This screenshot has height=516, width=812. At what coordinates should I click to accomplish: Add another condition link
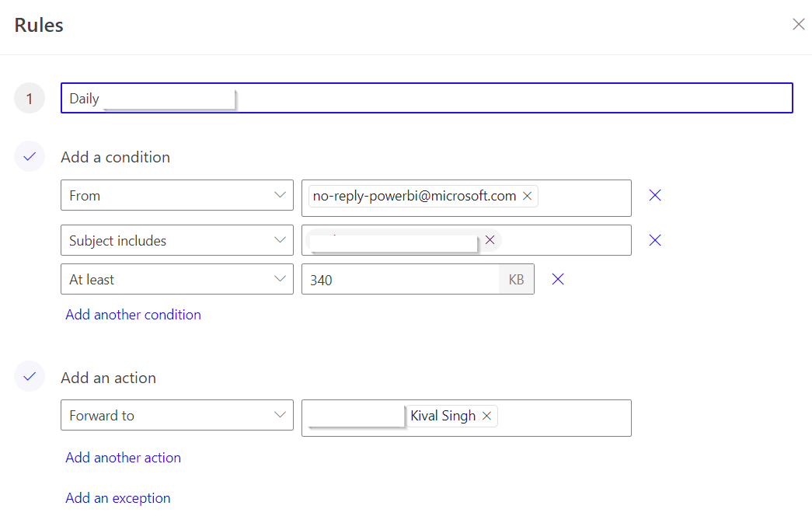point(133,315)
